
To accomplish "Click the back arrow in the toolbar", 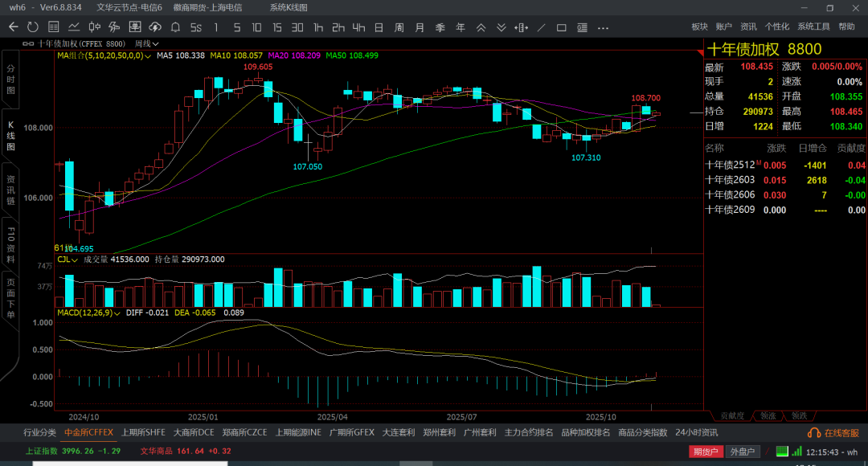I will coord(13,27).
